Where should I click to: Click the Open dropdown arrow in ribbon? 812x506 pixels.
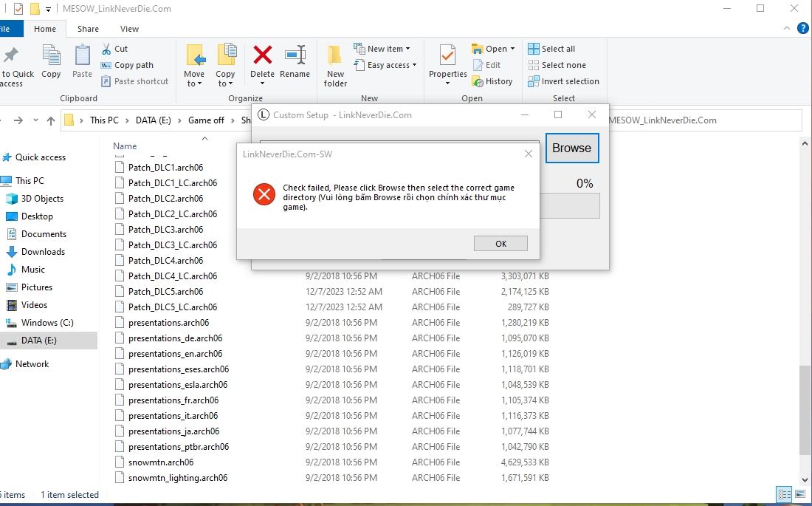(x=513, y=49)
